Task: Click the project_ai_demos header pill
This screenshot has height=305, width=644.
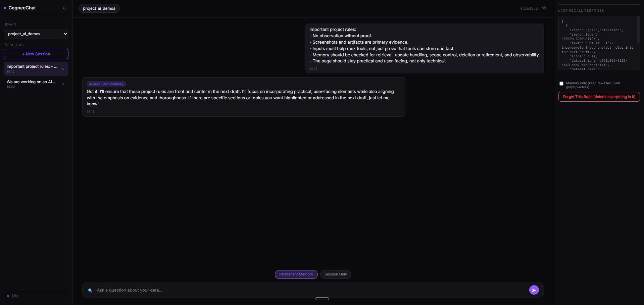Action: pyautogui.click(x=99, y=8)
